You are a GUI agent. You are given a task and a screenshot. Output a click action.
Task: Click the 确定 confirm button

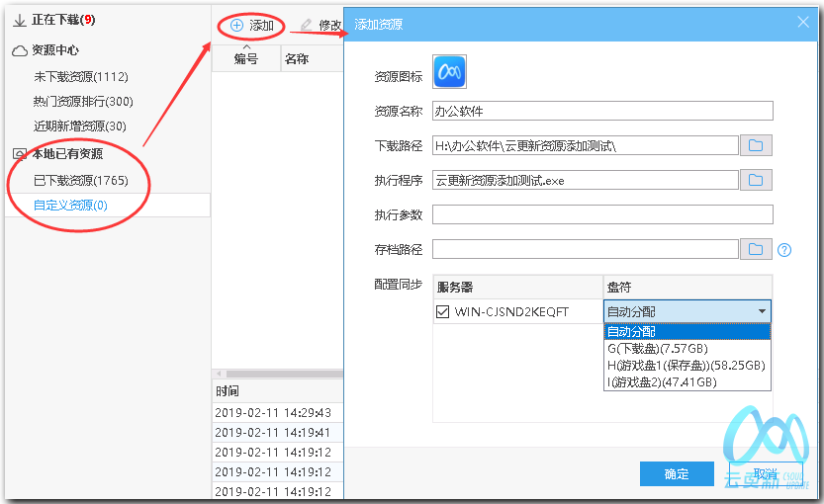click(x=677, y=474)
